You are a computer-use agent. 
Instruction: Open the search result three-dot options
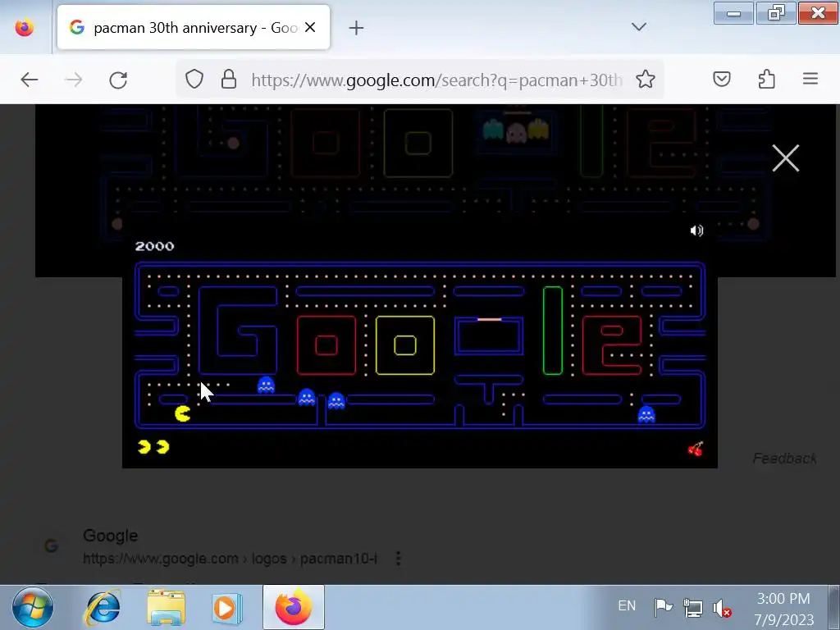pyautogui.click(x=398, y=559)
